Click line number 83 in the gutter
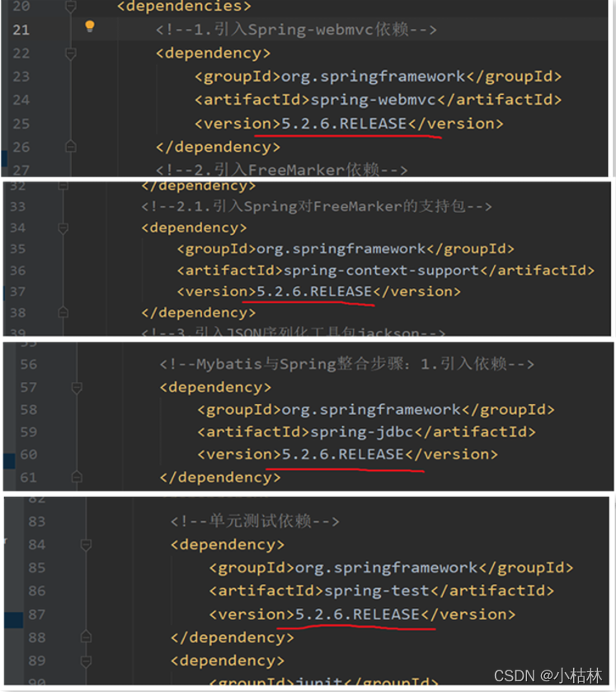 click(36, 521)
